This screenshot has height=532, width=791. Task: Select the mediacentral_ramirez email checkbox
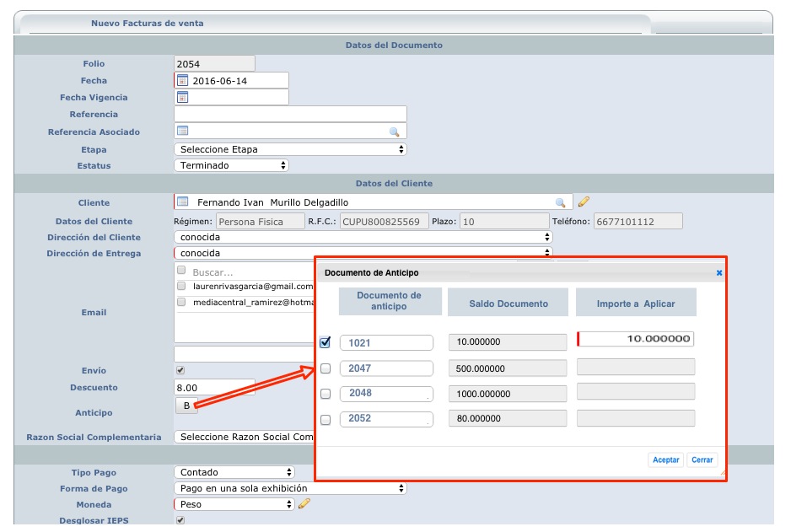coord(181,302)
